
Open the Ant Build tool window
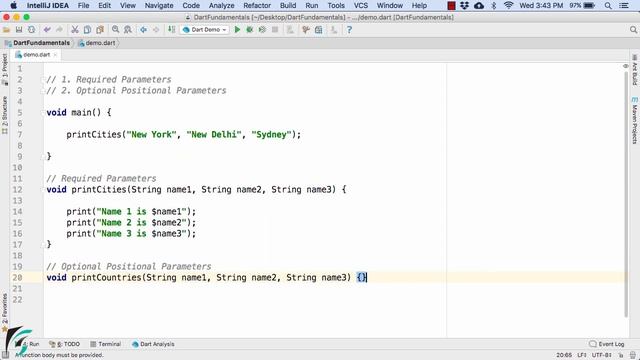coord(635,70)
